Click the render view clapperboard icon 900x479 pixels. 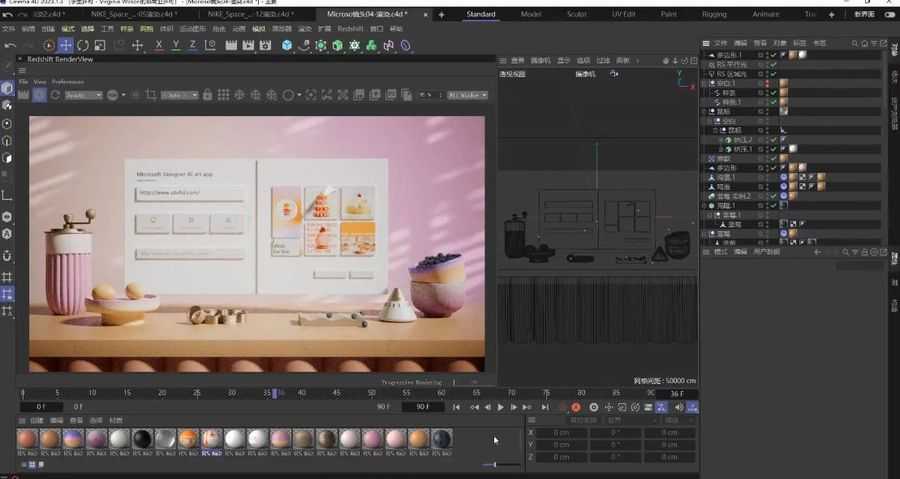(231, 45)
